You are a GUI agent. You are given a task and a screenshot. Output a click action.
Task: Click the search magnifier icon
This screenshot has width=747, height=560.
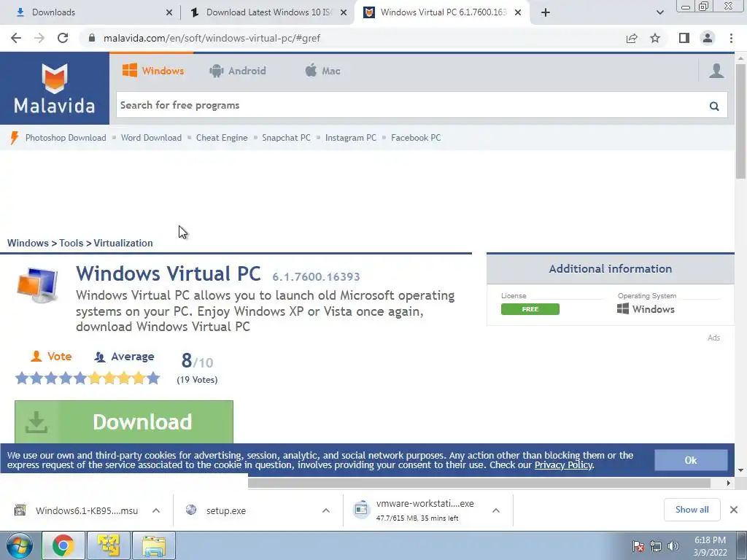(714, 106)
